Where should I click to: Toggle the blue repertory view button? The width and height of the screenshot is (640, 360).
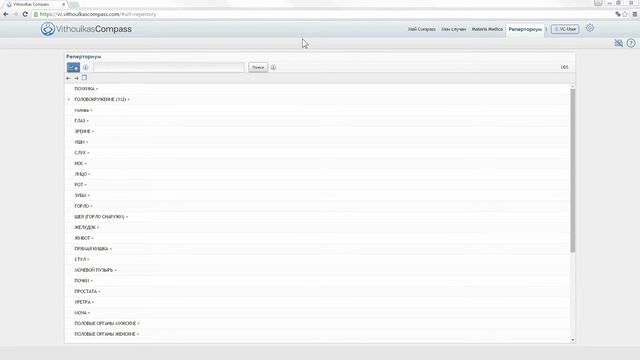coord(73,67)
